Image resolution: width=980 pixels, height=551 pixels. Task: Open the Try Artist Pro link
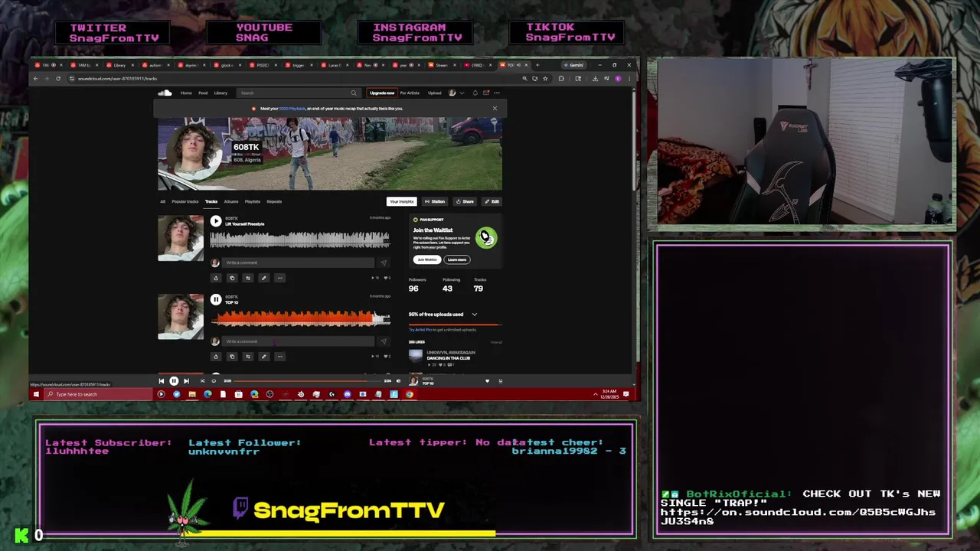coord(420,330)
